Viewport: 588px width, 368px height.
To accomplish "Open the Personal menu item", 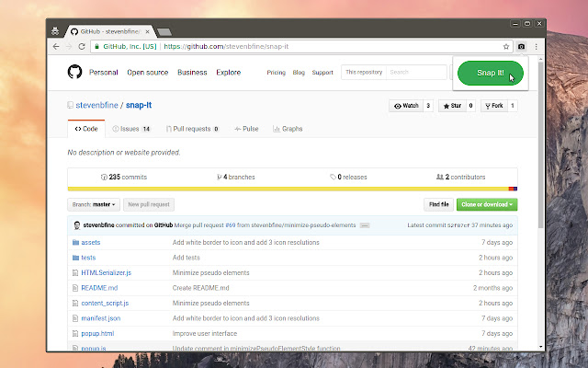I will (x=104, y=73).
